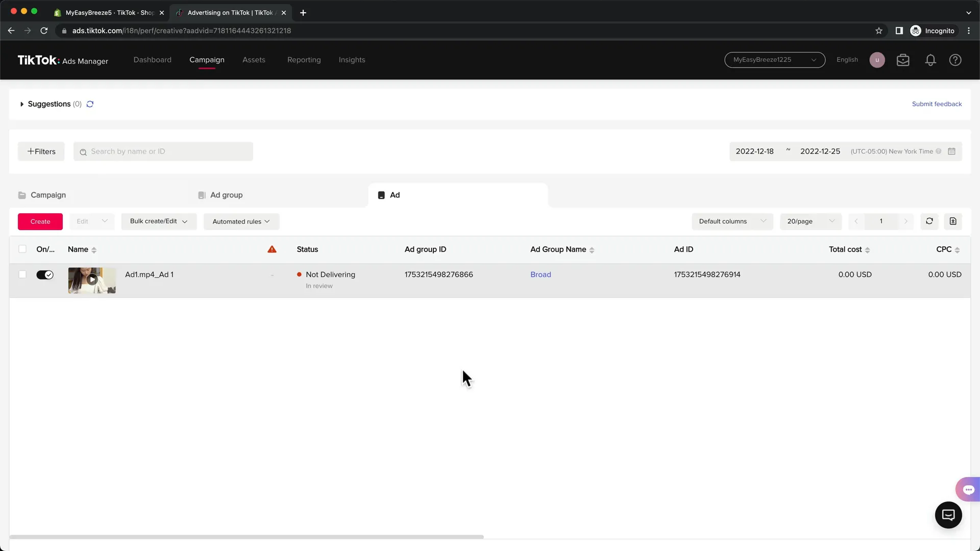Toggle the Ad1.mp4_Ad 1 on/off switch
This screenshot has height=551, width=980.
(x=45, y=275)
